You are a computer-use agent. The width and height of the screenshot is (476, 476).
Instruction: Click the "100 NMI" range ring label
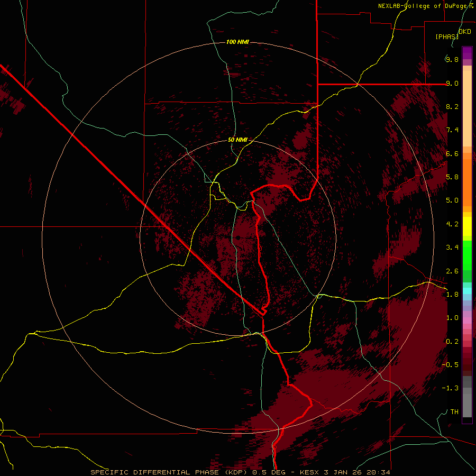pyautogui.click(x=237, y=42)
